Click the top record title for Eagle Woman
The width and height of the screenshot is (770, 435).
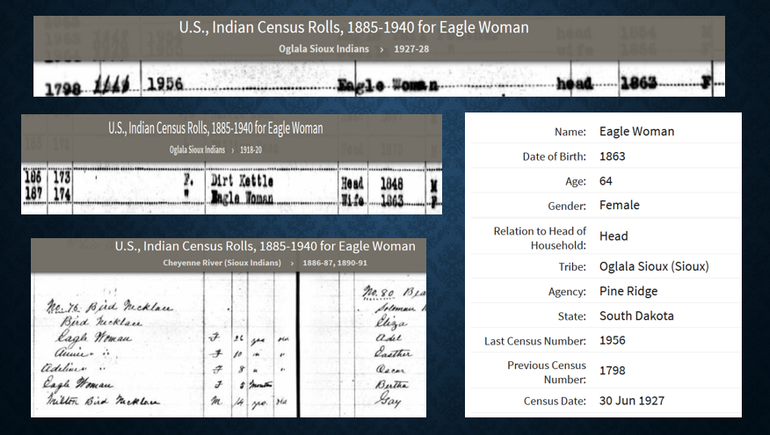click(x=354, y=27)
